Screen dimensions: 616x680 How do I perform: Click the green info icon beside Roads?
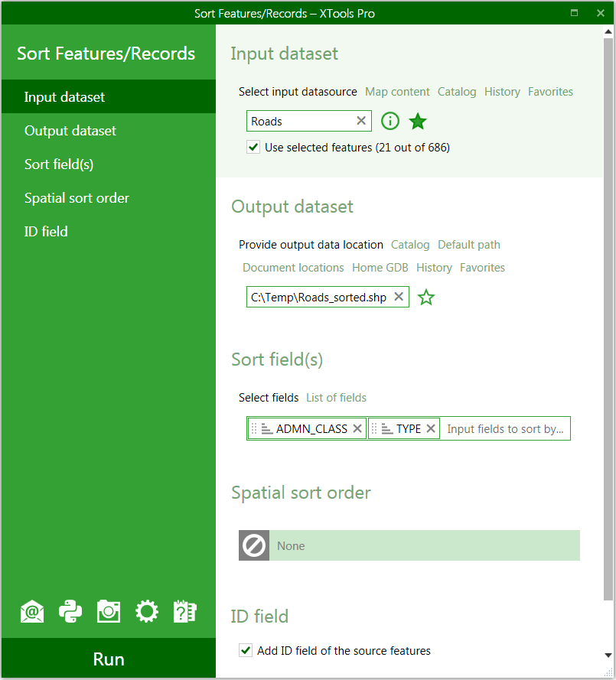pyautogui.click(x=390, y=121)
